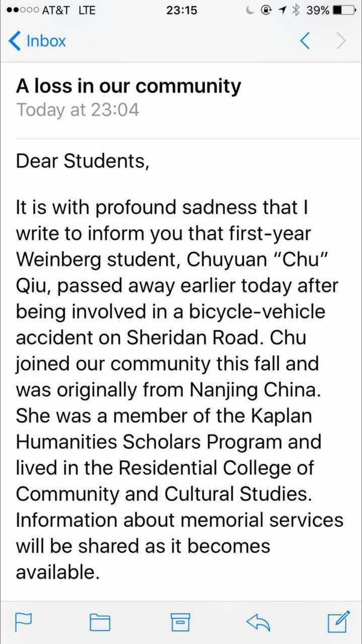Go to next message with right chevron
This screenshot has height=644, width=362.
(x=341, y=41)
